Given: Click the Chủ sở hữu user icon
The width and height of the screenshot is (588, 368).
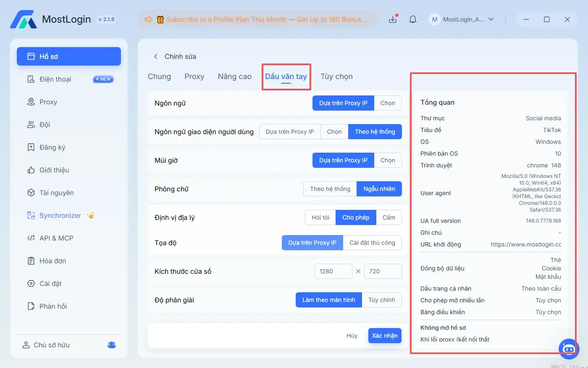Looking at the screenshot, I should pos(26,345).
